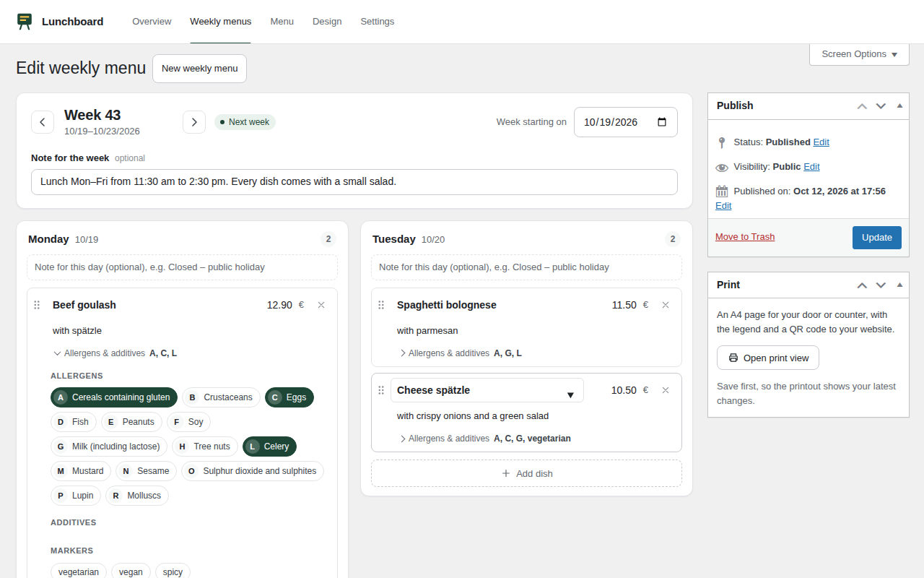Click the calendar icon beside Published on
This screenshot has height=578, width=924.
pos(722,191)
